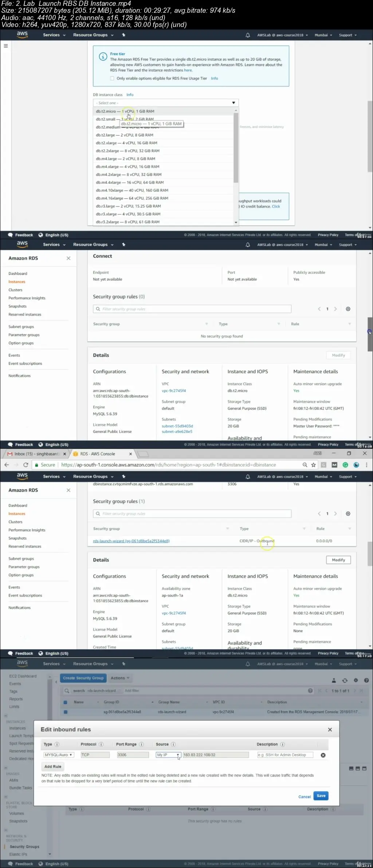Screen dimensions: 373x868
Task: Click Create Security Group button
Action: click(x=83, y=678)
